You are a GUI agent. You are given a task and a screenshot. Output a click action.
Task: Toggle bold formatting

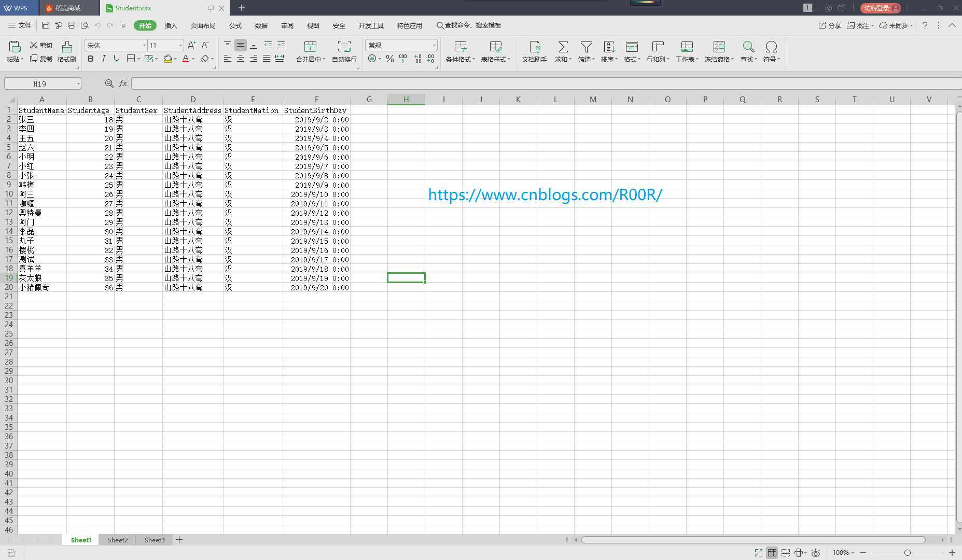(x=91, y=59)
